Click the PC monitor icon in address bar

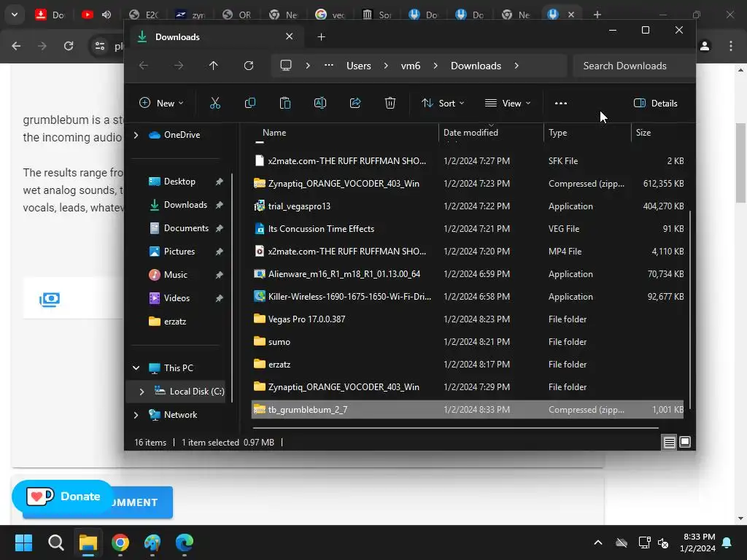click(x=286, y=66)
